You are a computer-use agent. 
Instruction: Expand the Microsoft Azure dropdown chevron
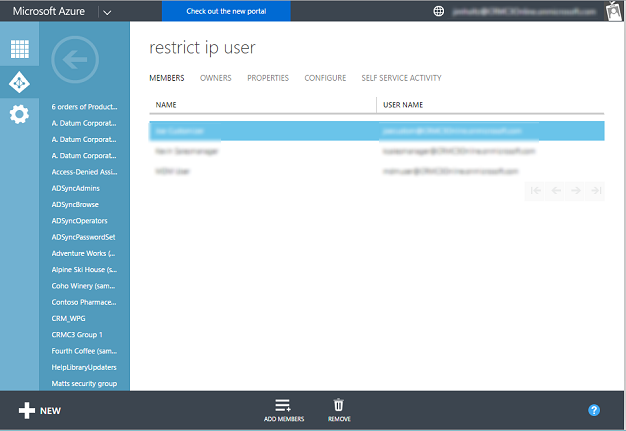(107, 11)
